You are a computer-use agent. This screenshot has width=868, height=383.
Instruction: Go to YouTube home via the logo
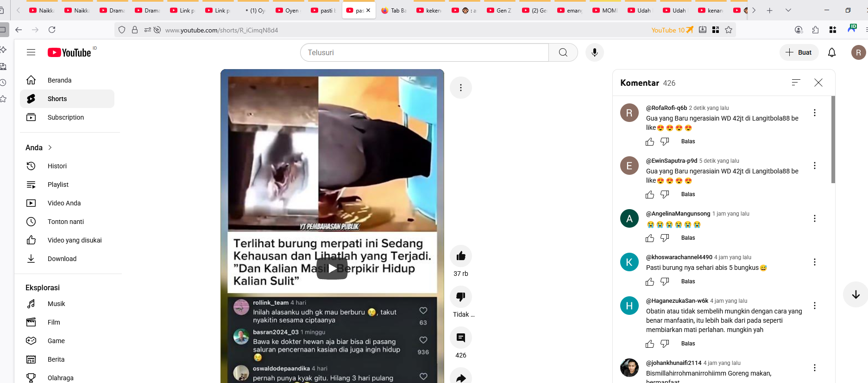(69, 52)
